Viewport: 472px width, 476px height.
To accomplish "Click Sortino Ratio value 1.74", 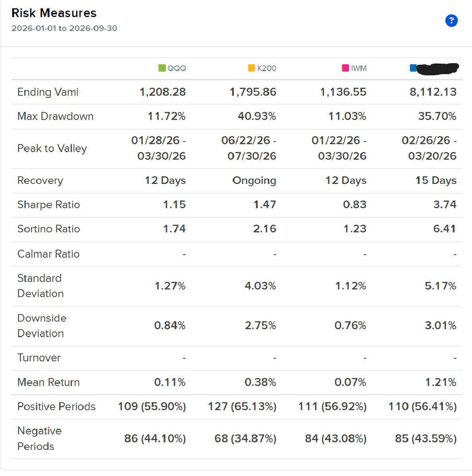I will point(175,229).
